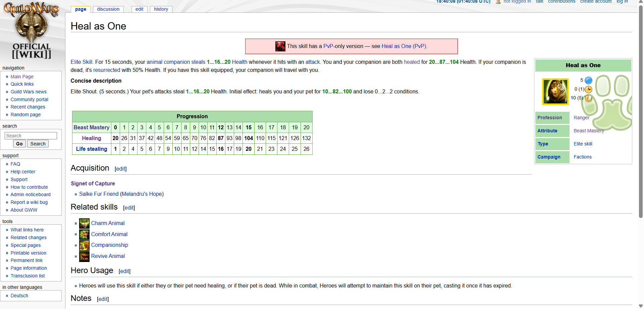Open the Salke Fur Friend link
The width and height of the screenshot is (644, 309).
[x=99, y=194]
